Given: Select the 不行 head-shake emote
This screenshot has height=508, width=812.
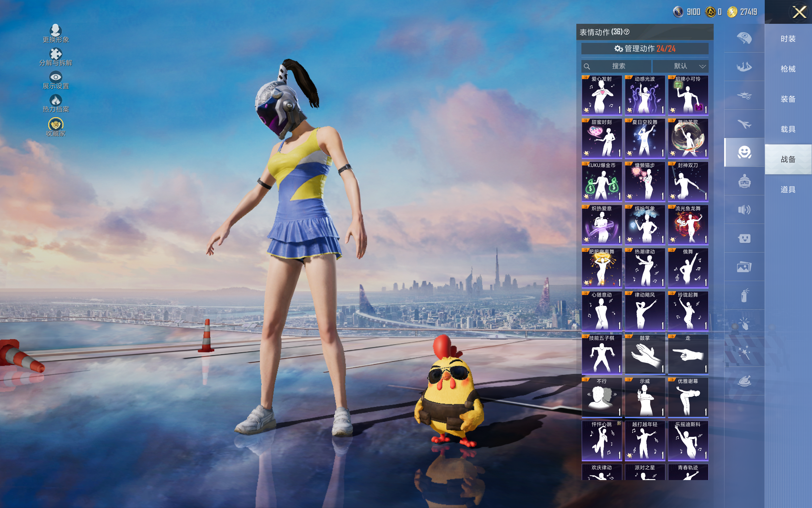Looking at the screenshot, I should pos(602,397).
